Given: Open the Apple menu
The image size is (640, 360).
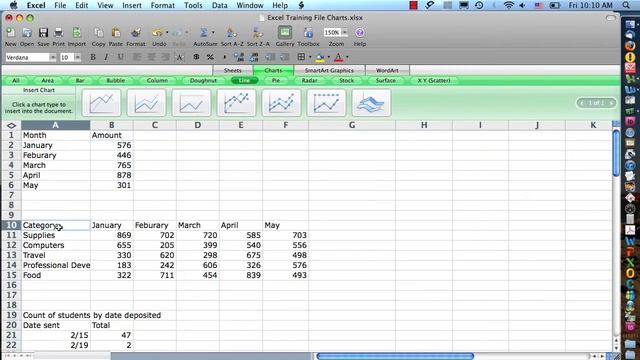Looking at the screenshot, I should point(13,5).
